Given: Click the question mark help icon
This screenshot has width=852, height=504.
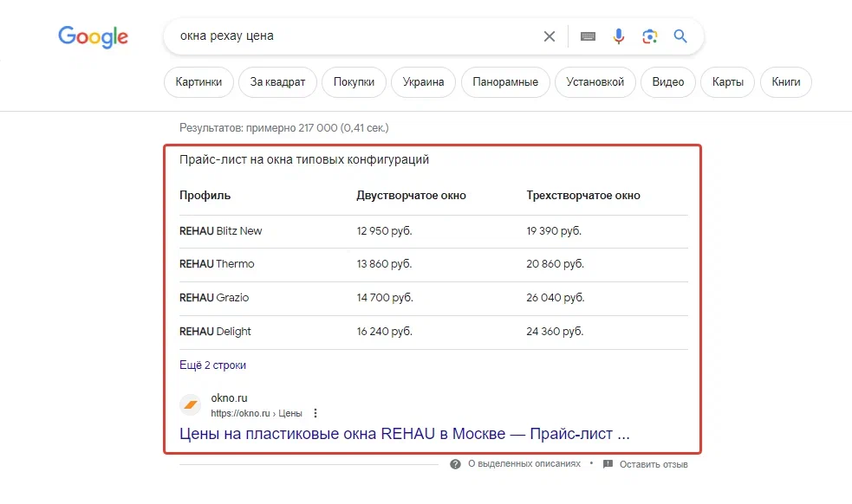Looking at the screenshot, I should pos(455,464).
